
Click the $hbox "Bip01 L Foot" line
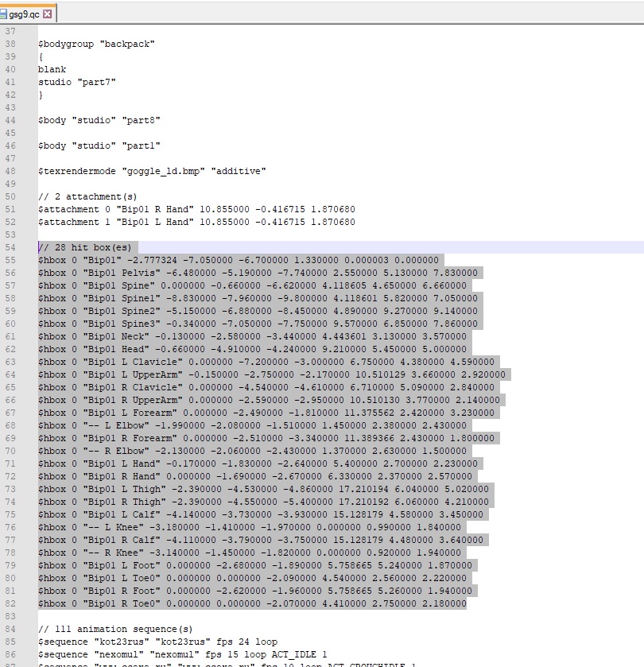point(255,566)
